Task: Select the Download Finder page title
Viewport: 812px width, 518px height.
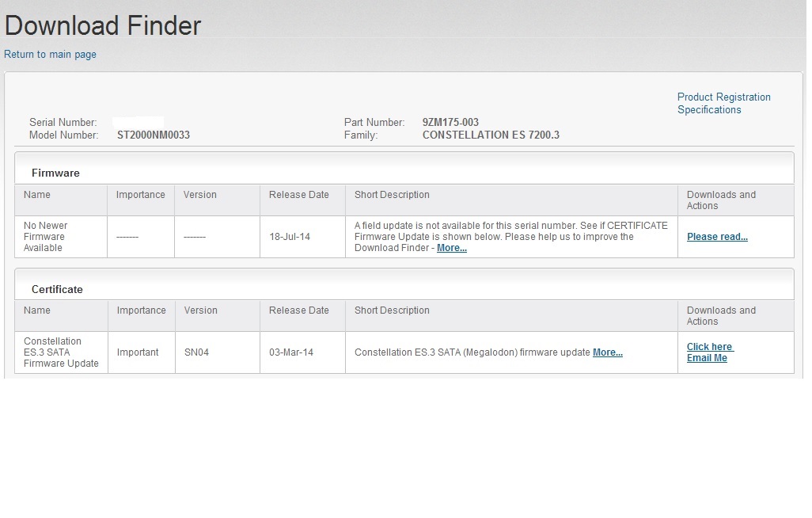Action: (103, 25)
